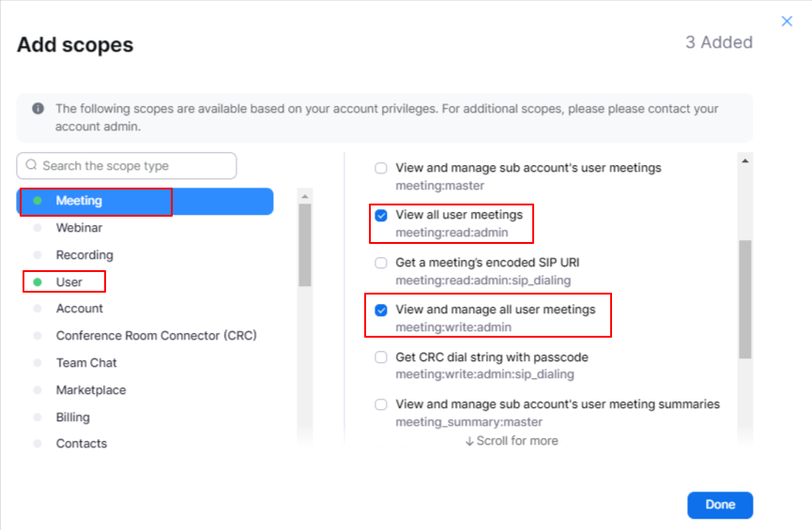
Task: Switch to the Recording scope category
Action: 84,255
